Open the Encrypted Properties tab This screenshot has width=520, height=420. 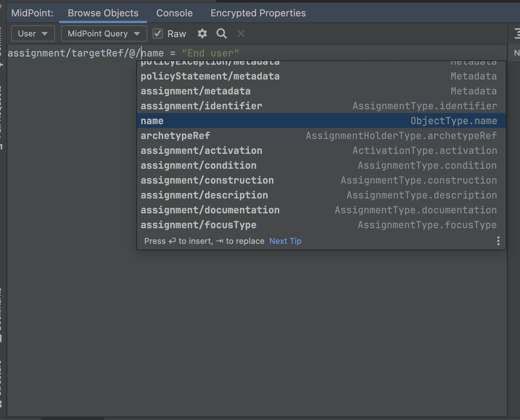click(258, 13)
